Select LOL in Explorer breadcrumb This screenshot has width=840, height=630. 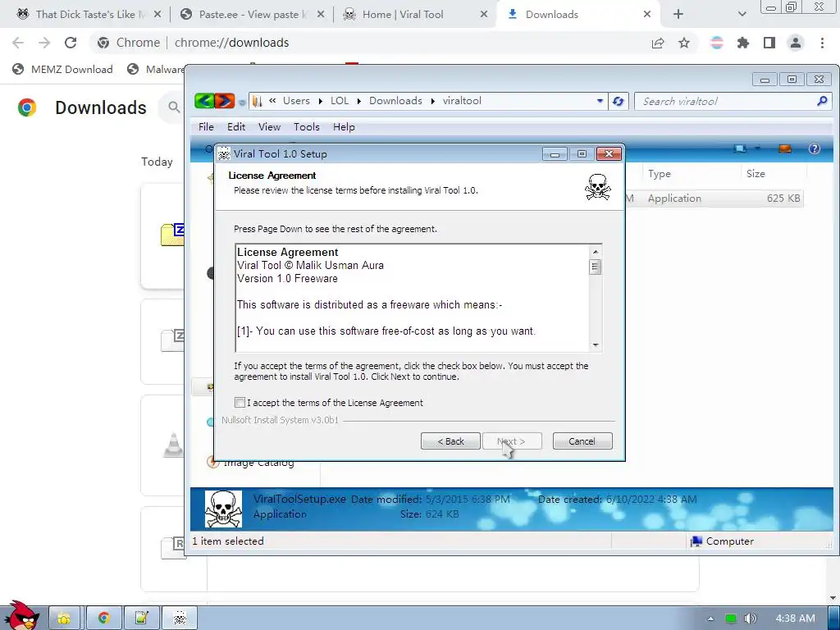click(339, 101)
